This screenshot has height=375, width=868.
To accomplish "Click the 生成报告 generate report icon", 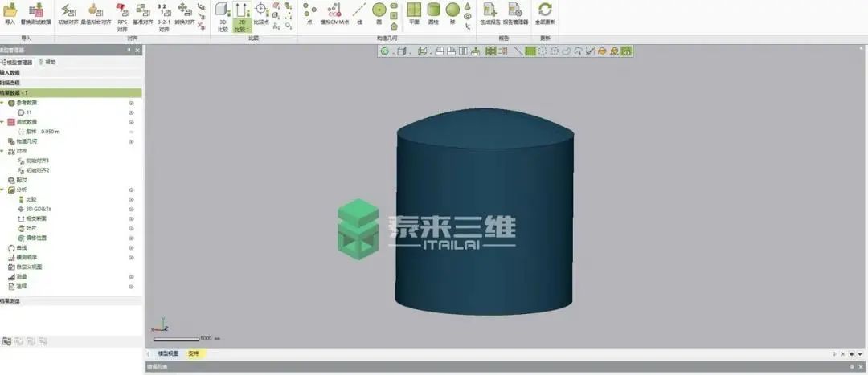I will pos(489,13).
